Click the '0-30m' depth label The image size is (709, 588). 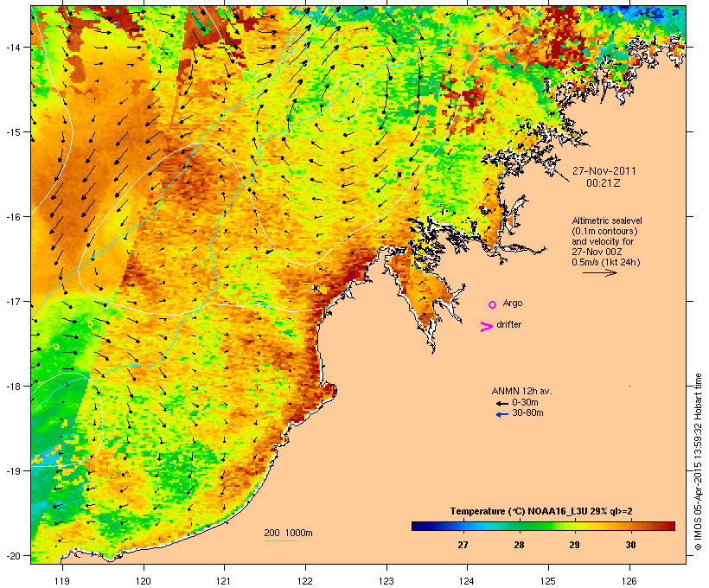click(525, 403)
